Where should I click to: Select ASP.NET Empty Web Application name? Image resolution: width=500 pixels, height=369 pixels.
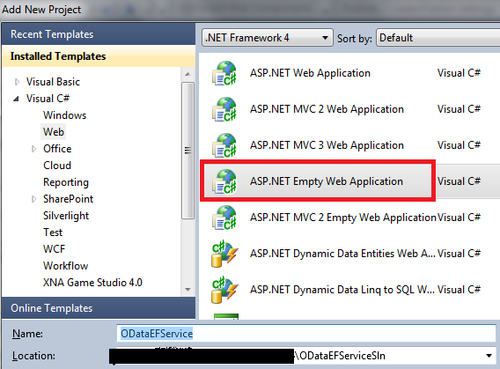[326, 181]
